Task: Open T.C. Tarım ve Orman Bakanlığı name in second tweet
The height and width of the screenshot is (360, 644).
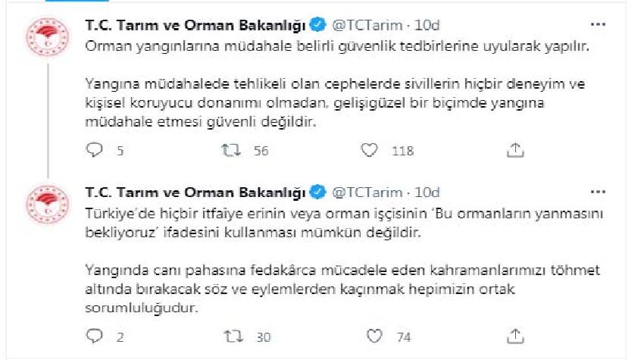Action: pyautogui.click(x=195, y=193)
